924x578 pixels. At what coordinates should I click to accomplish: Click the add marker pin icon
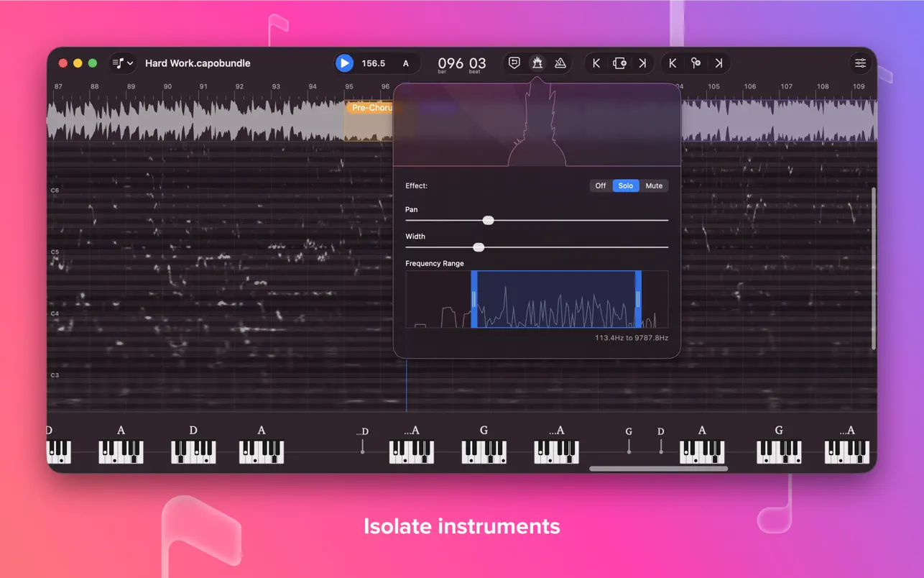696,63
